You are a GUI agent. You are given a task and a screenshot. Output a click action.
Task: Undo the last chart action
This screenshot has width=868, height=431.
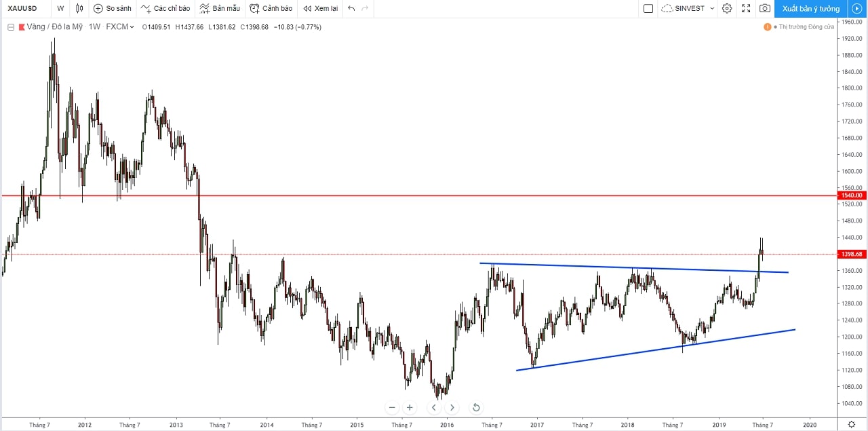351,9
